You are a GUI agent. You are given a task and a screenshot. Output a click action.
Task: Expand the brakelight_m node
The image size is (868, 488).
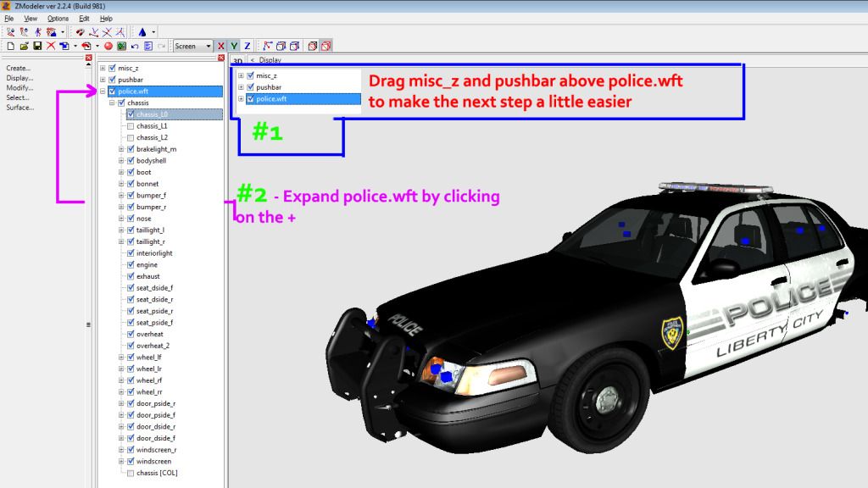tap(121, 149)
